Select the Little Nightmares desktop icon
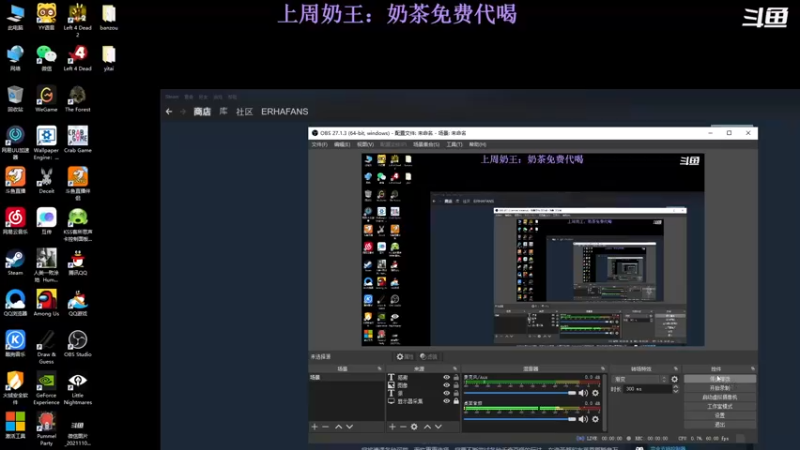The height and width of the screenshot is (450, 800). point(78,388)
